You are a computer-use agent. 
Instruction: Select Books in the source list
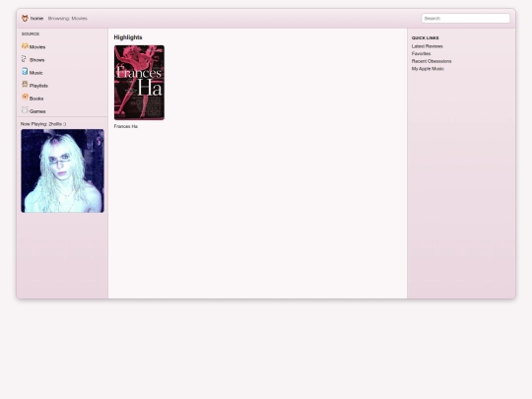point(36,99)
